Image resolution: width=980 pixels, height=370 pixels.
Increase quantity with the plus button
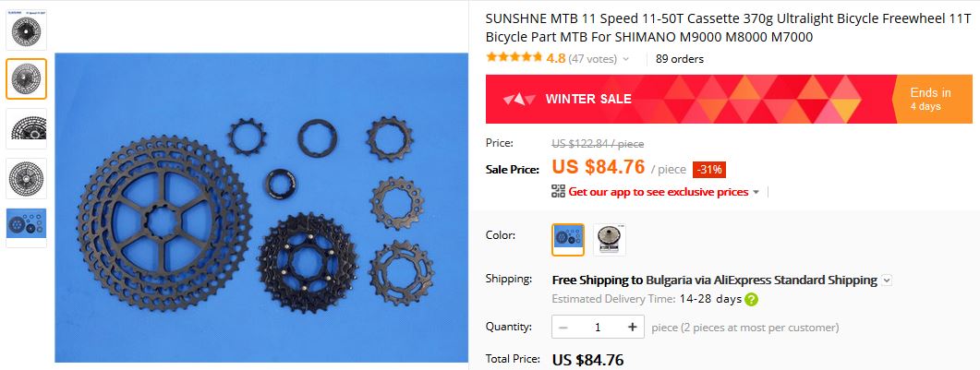[633, 327]
